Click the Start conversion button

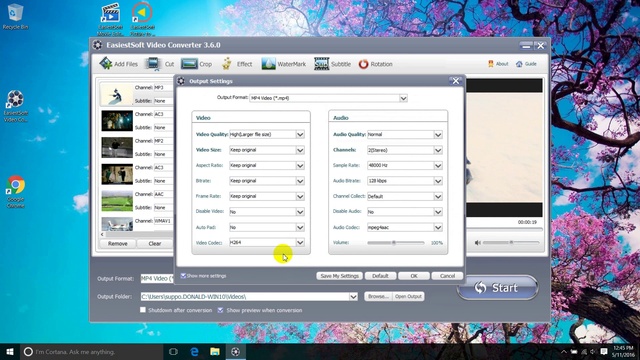click(497, 288)
